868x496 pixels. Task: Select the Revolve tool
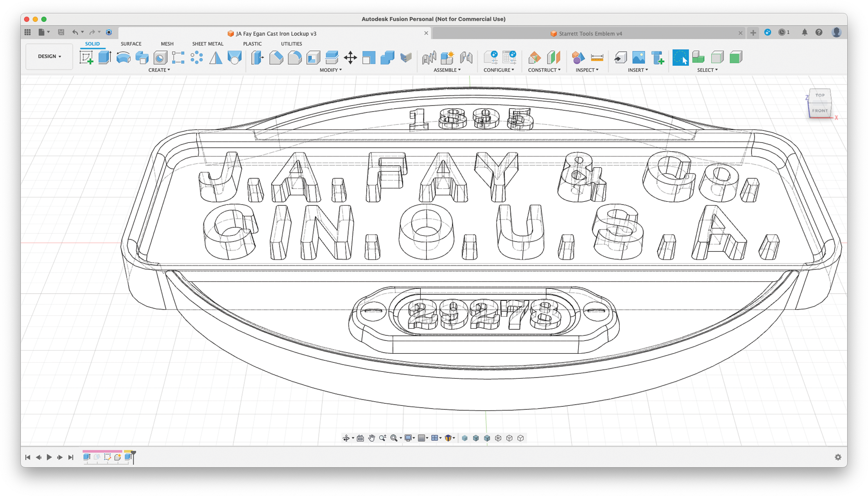pos(123,58)
